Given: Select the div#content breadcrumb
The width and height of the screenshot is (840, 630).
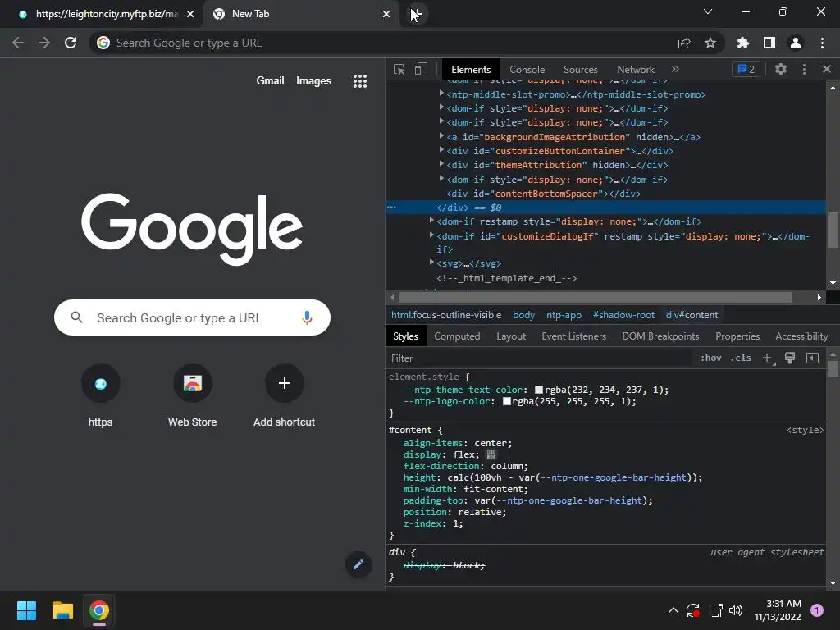Looking at the screenshot, I should pos(692,315).
